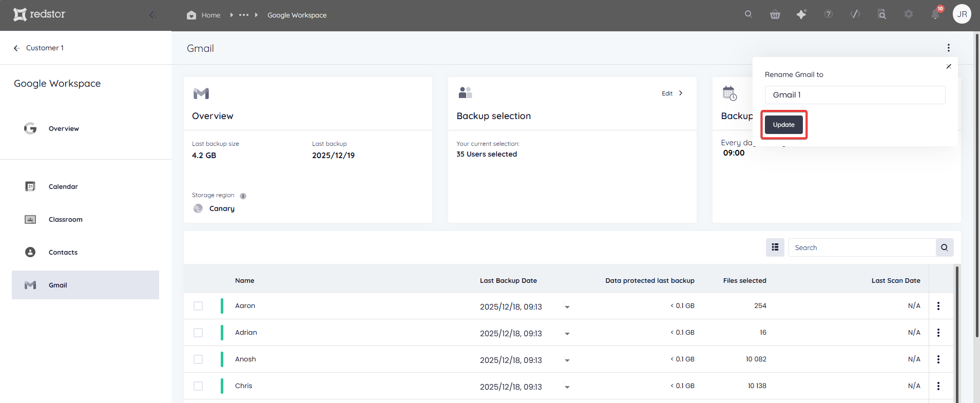Tick the checkbox for Adrian
This screenshot has width=980, height=403.
tap(198, 333)
